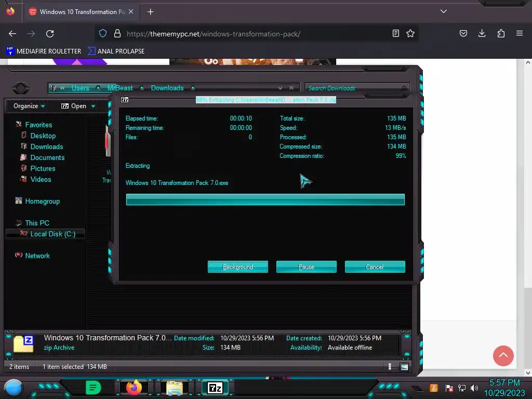
Task: Click Users in Explorer breadcrumb
Action: pos(80,88)
